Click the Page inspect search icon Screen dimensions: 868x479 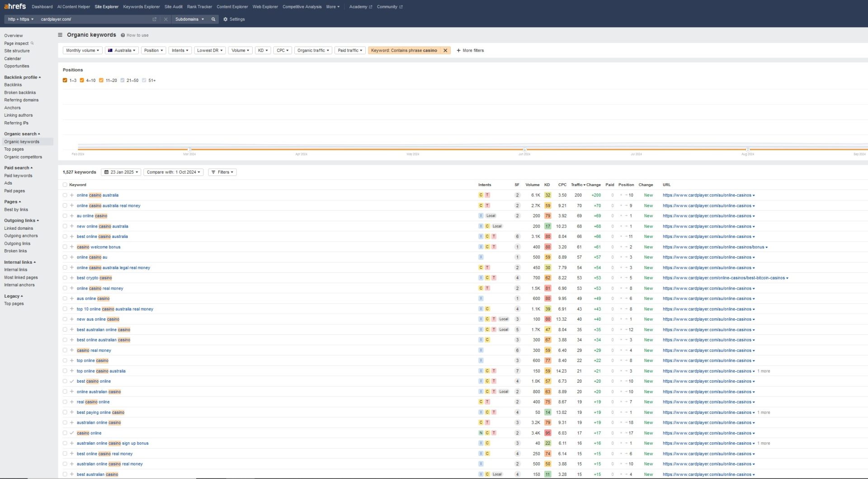(x=32, y=43)
